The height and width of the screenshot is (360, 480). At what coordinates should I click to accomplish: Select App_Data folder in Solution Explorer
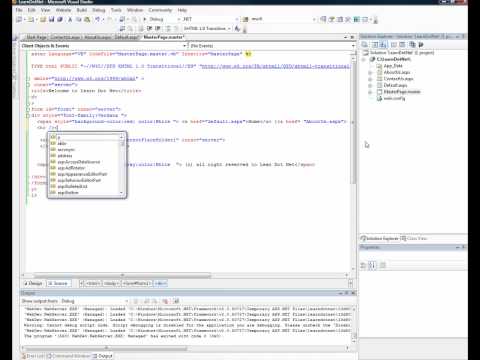(x=389, y=66)
